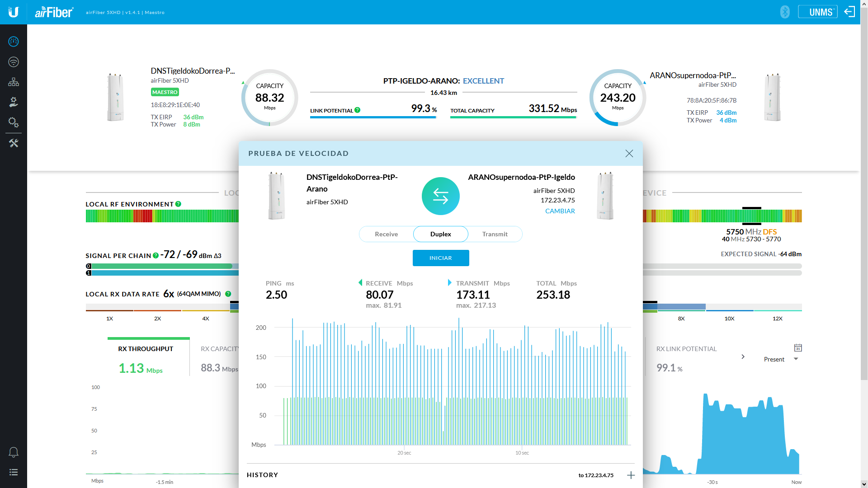Image resolution: width=868 pixels, height=488 pixels.
Task: Click the swap direction arrows icon
Action: 441,196
